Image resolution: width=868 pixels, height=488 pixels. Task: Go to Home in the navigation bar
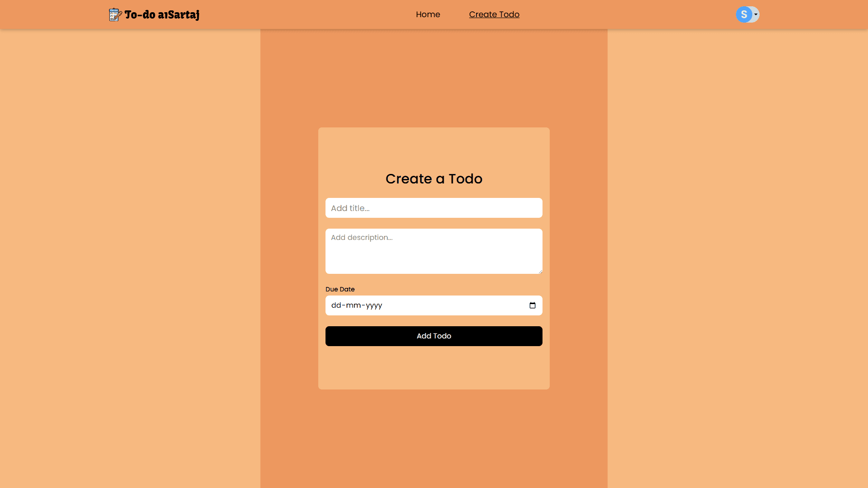pyautogui.click(x=428, y=14)
